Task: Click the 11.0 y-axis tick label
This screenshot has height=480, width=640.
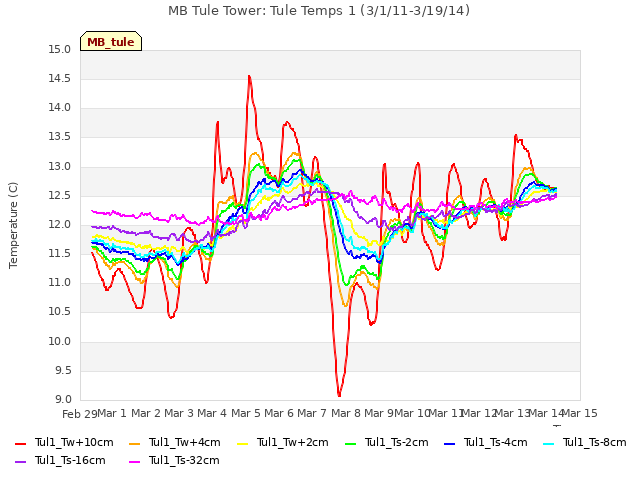Action: pyautogui.click(x=60, y=282)
